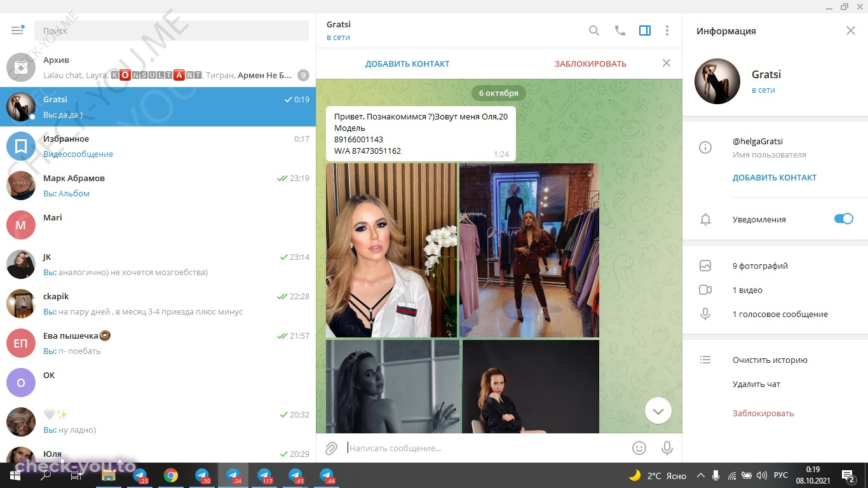Screen dimensions: 868x488
Task: Click red ЗАБЛОКИРОВАТЬ in the top bar
Action: click(590, 64)
